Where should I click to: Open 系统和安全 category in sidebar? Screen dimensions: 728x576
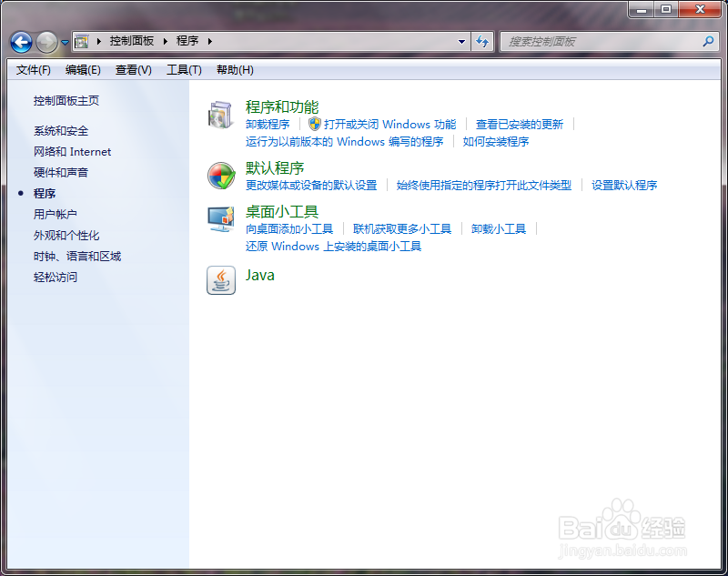pyautogui.click(x=61, y=131)
